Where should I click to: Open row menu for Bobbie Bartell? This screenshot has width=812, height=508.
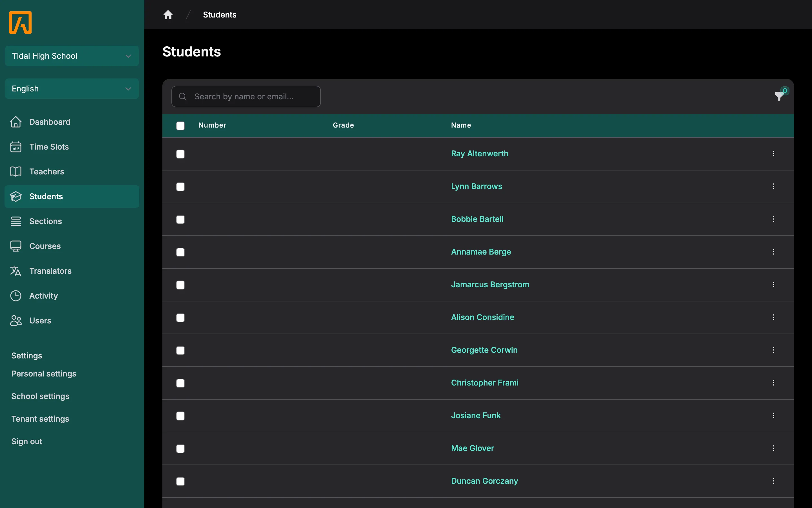(x=773, y=219)
